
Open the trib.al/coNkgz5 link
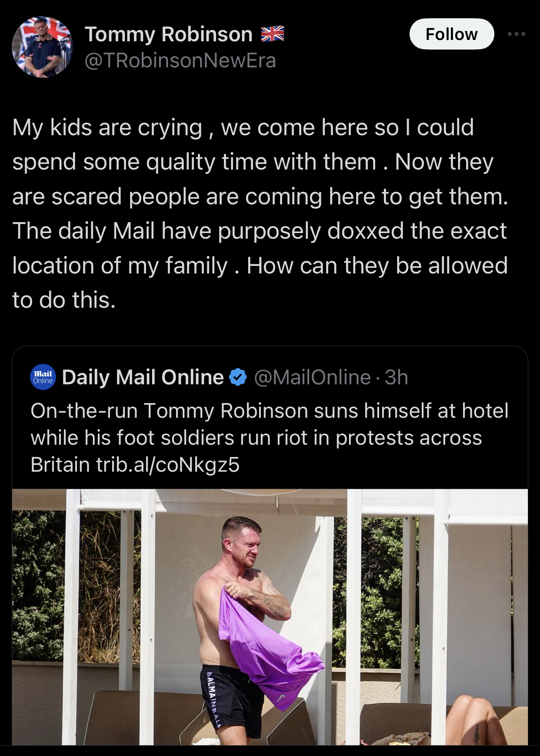(168, 465)
